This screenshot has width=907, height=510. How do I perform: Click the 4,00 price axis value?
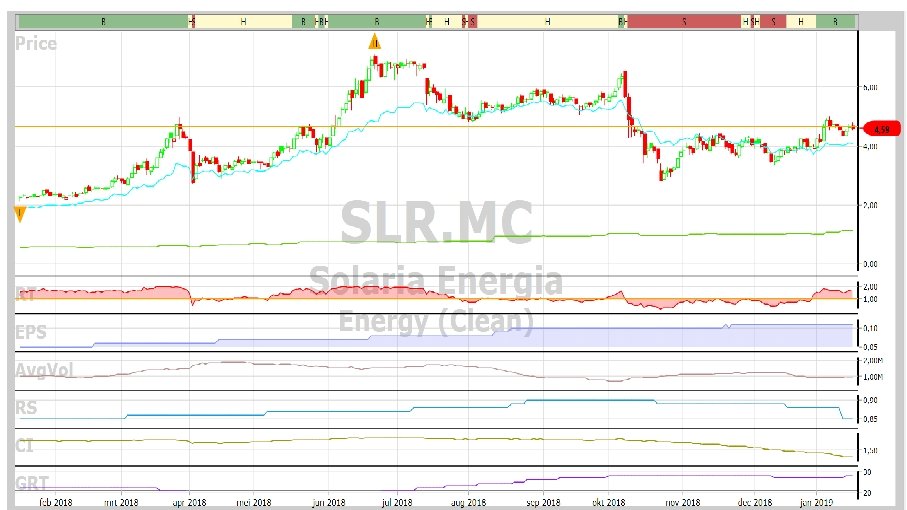(870, 146)
